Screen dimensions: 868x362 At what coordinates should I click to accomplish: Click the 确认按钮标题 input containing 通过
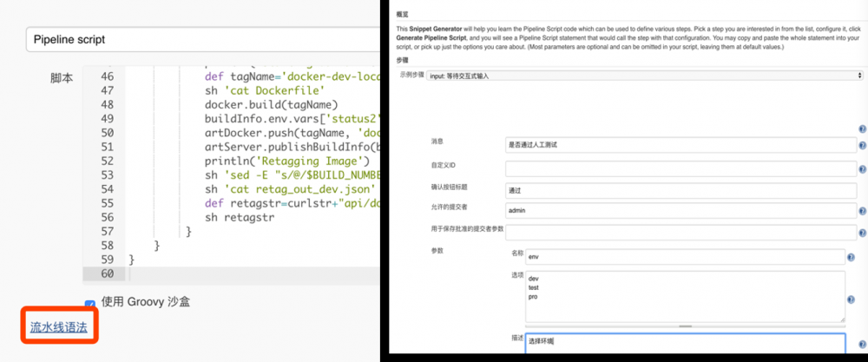[681, 190]
